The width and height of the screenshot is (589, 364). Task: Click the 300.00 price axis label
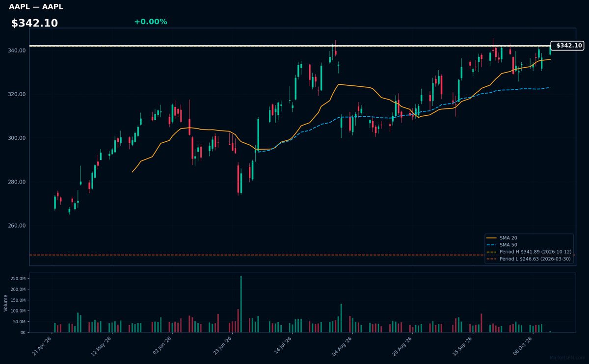17,138
